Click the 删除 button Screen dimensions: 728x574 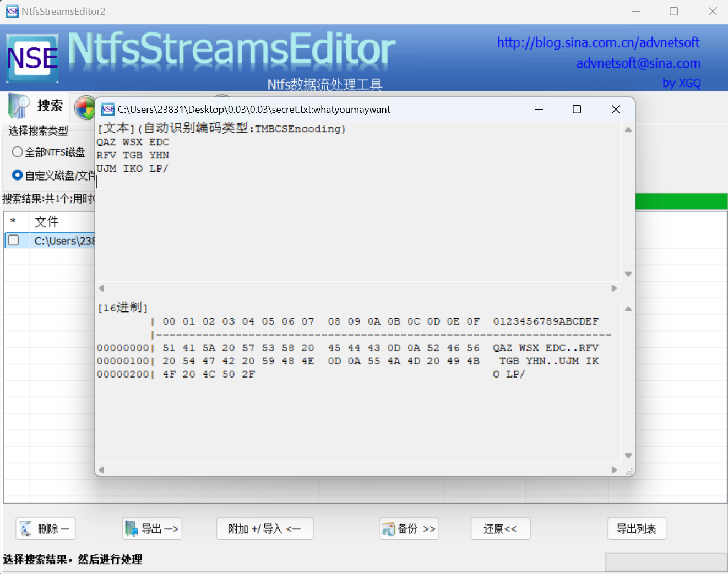[46, 529]
